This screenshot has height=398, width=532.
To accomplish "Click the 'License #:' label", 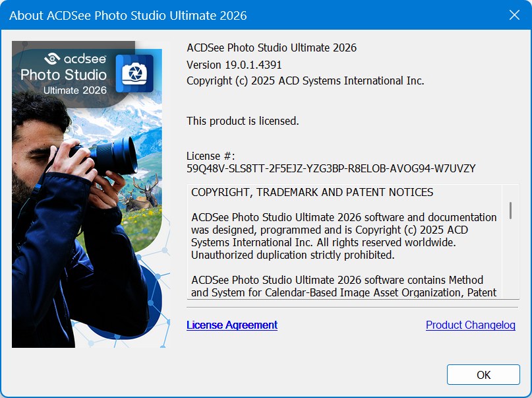I will [x=211, y=156].
